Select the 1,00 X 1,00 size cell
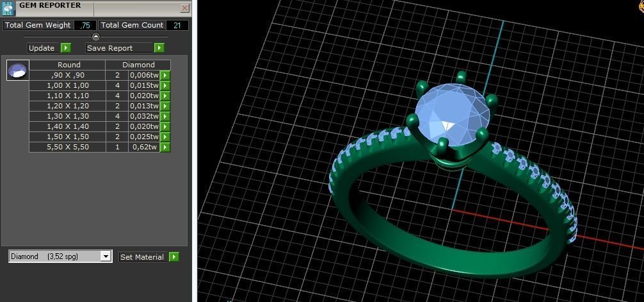 tap(67, 85)
